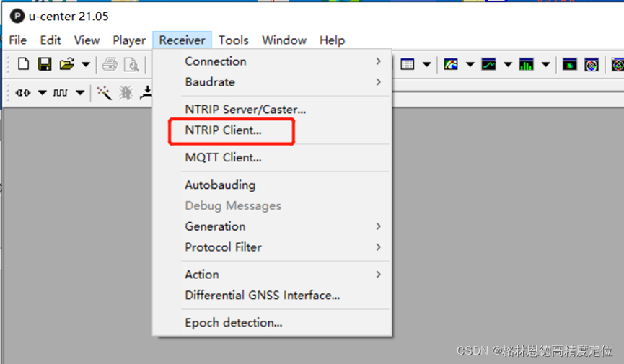Open the map view dropdown arrow
Screen dimensions: 624x364
[x=470, y=64]
